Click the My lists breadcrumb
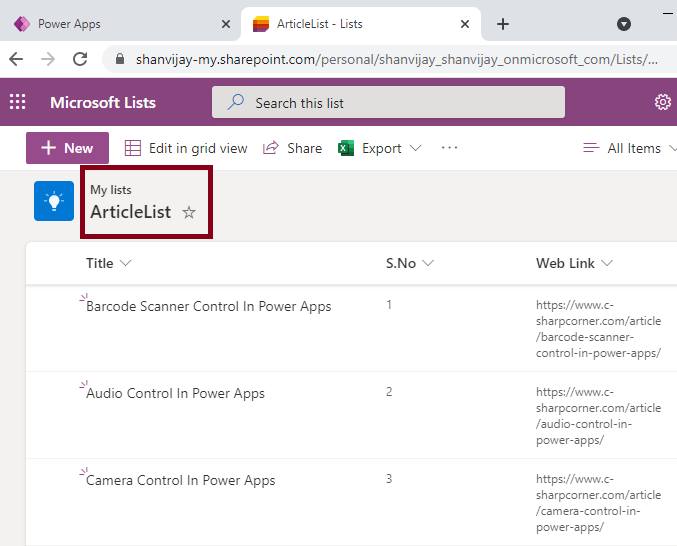677x546 pixels. tap(111, 190)
